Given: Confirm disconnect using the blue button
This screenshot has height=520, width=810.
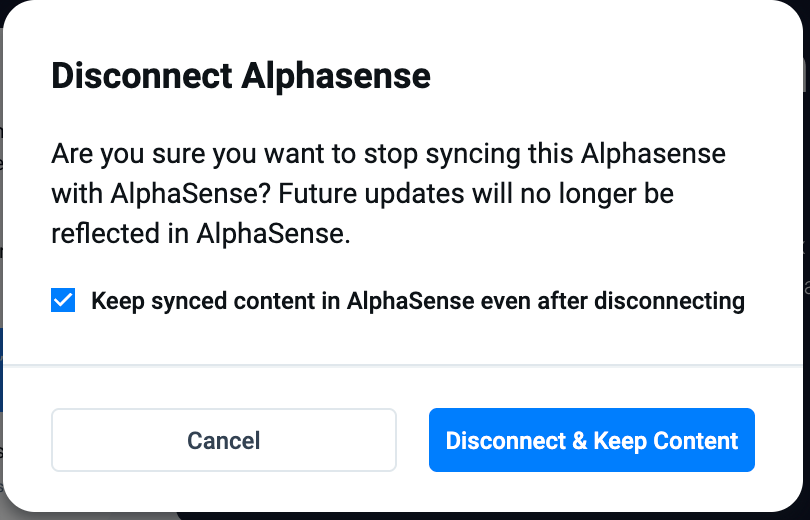Looking at the screenshot, I should [x=591, y=440].
